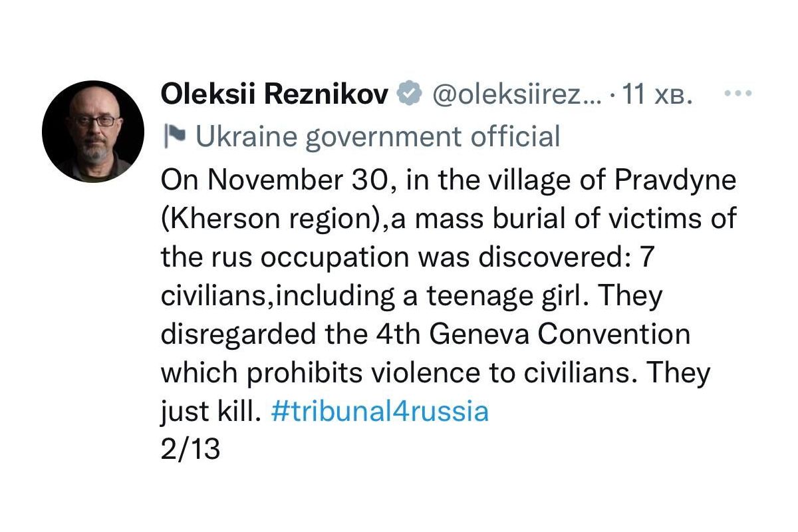Screen dimensions: 798x532
Task: Click "On November 30" in the tweet
Action: (279, 182)
